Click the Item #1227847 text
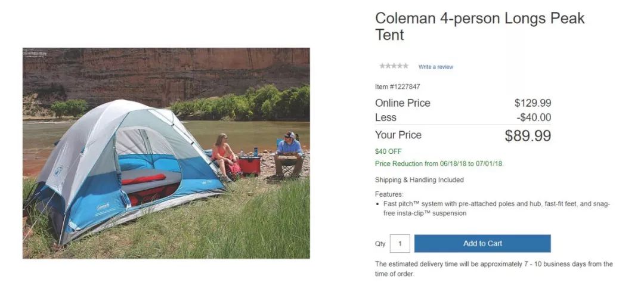644x282 pixels. coord(397,87)
